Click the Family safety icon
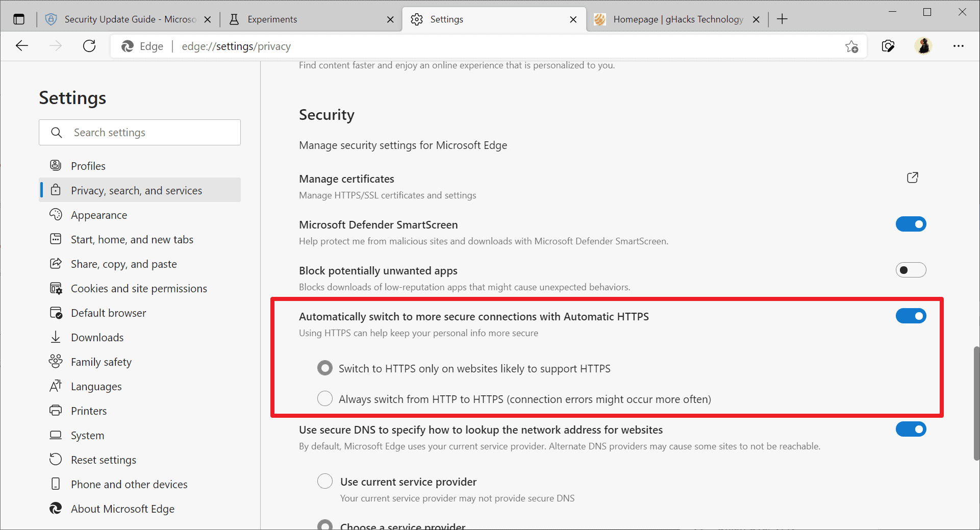Viewport: 980px width, 530px height. tap(56, 361)
